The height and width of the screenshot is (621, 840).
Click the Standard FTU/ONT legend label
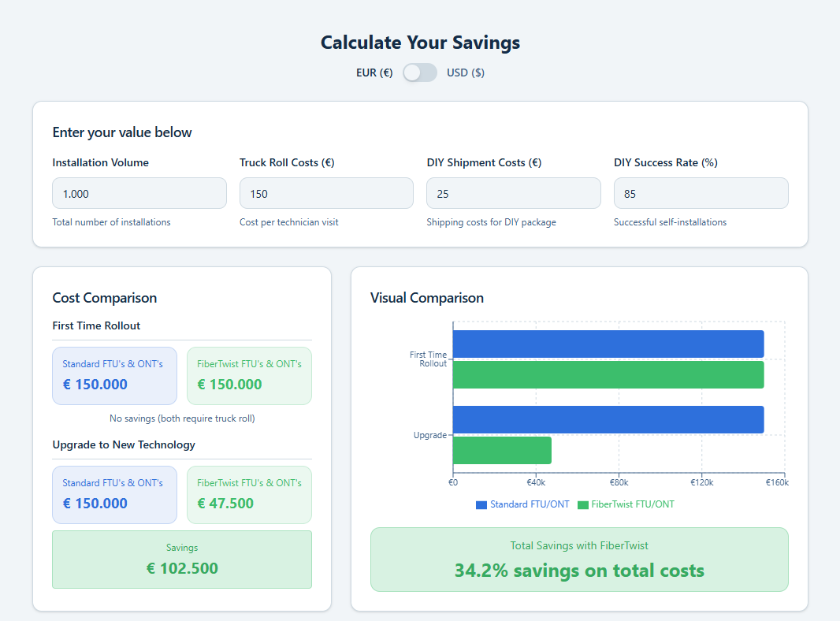[x=530, y=504]
